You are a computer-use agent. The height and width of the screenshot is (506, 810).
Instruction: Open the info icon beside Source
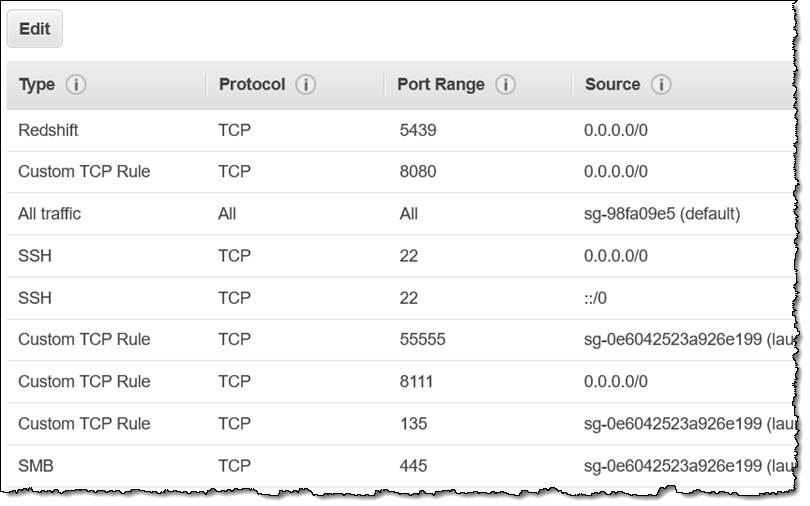pyautogui.click(x=661, y=84)
